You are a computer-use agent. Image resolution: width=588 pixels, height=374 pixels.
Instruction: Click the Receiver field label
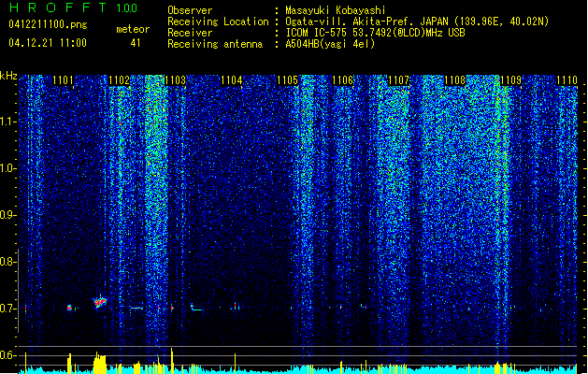190,33
